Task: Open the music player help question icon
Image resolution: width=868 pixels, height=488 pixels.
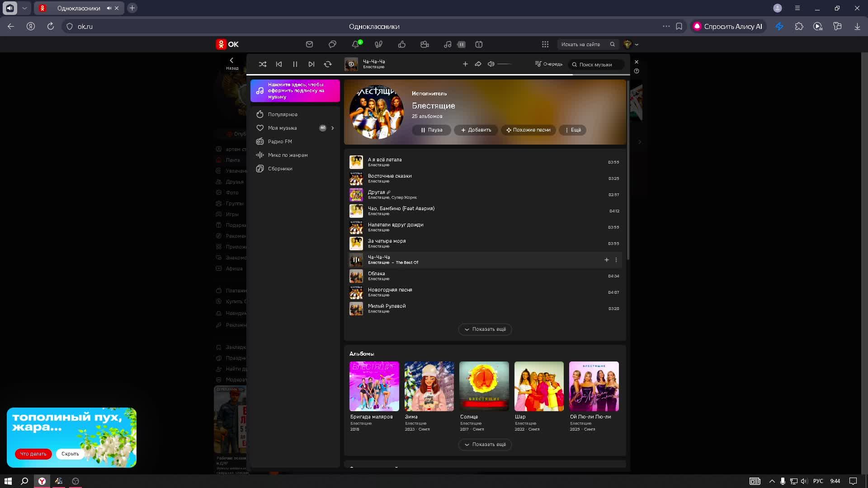Action: point(637,71)
